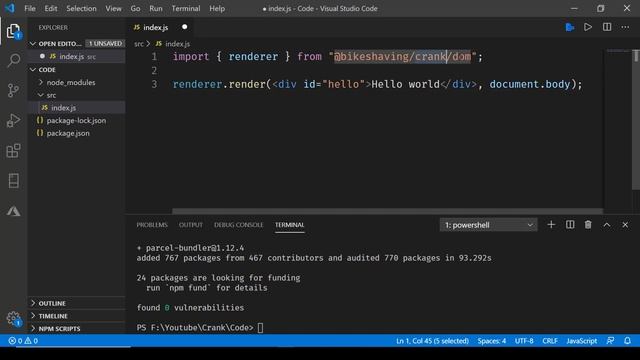Open the Run menu
640x360 pixels.
point(156,8)
